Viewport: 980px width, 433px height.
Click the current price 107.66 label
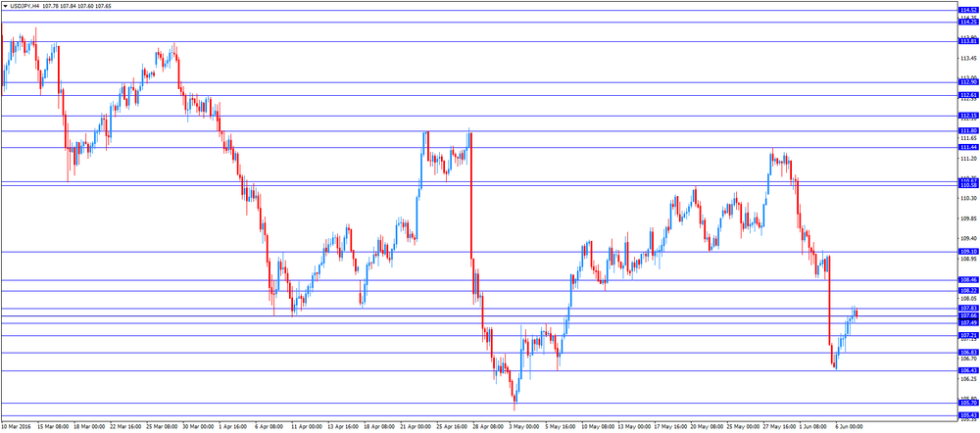tap(968, 315)
